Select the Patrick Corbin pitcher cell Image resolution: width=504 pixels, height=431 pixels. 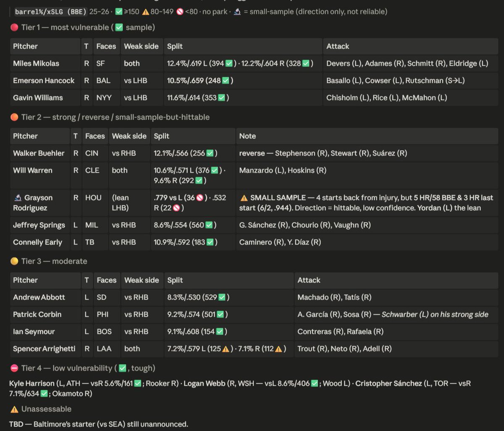click(x=46, y=315)
